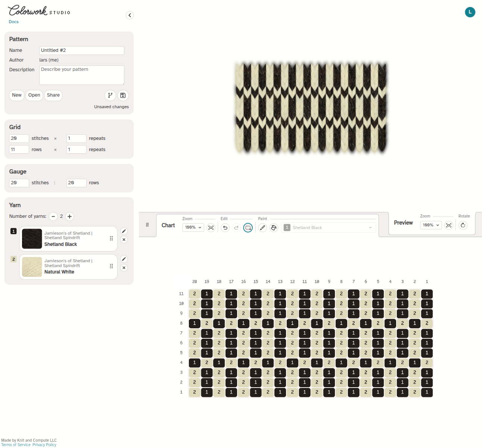The width and height of the screenshot is (482, 448).
Task: Rotate the preview
Action: [x=463, y=225]
